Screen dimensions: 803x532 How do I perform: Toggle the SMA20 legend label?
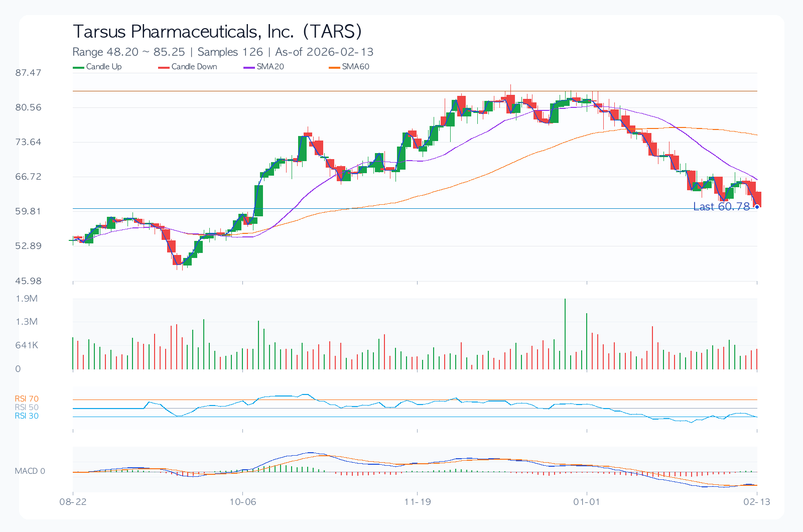coord(270,67)
